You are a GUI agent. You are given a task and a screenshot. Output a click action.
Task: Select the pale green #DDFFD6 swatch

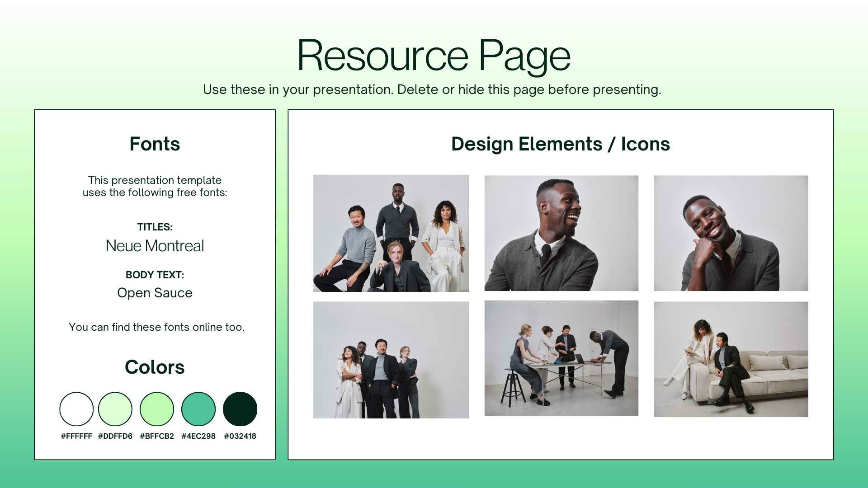[114, 409]
